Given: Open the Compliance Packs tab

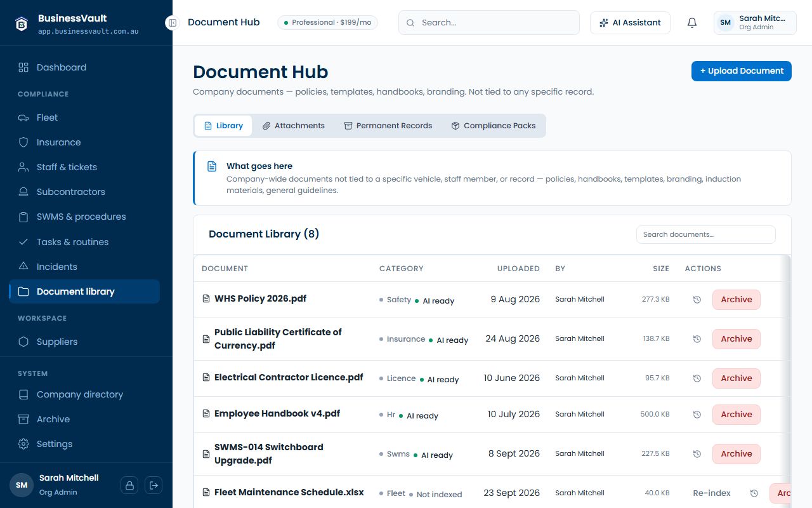Looking at the screenshot, I should click(x=493, y=126).
